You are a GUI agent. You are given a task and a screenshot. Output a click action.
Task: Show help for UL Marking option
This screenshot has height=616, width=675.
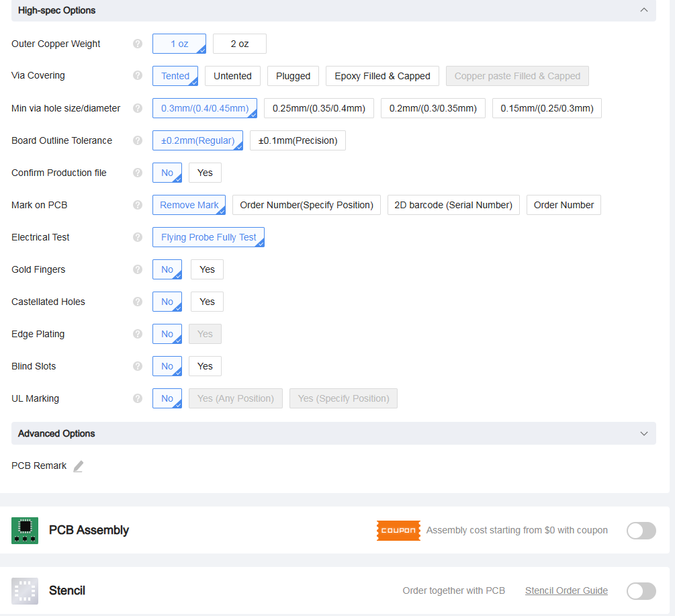click(138, 398)
